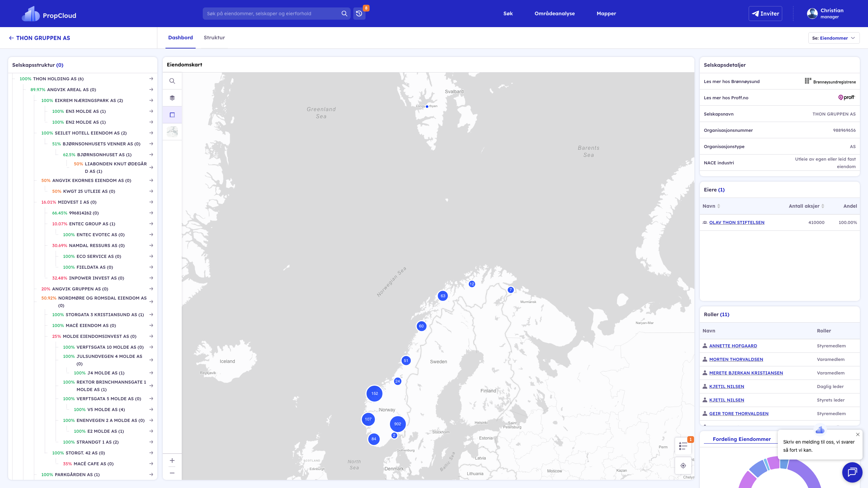
Task: Open the arrow for EN3 MOLDE AS
Action: pyautogui.click(x=151, y=111)
